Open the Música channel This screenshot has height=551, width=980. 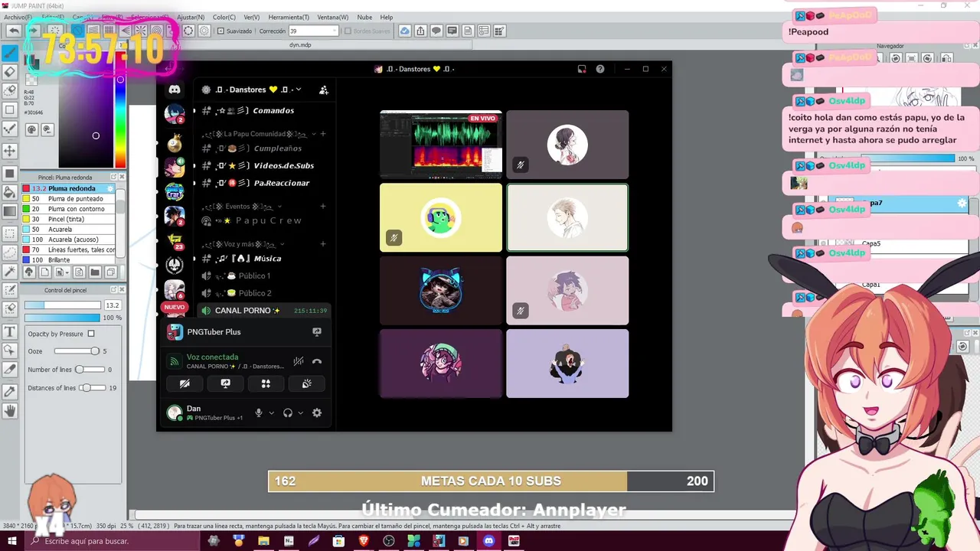(262, 259)
